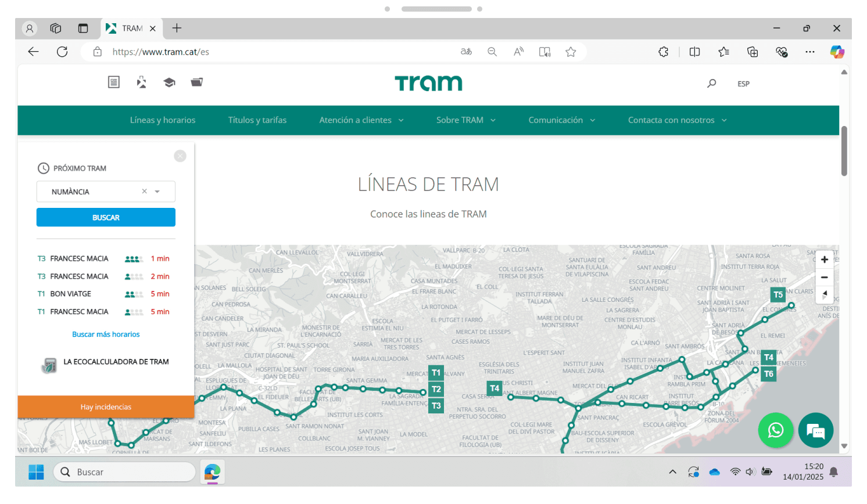Open Immersive reader icon
This screenshot has height=504, width=867.
tap(544, 52)
